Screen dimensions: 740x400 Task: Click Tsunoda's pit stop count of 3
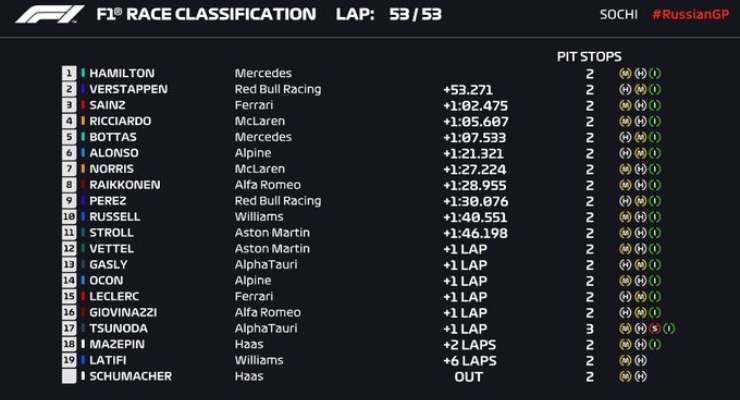pos(589,329)
